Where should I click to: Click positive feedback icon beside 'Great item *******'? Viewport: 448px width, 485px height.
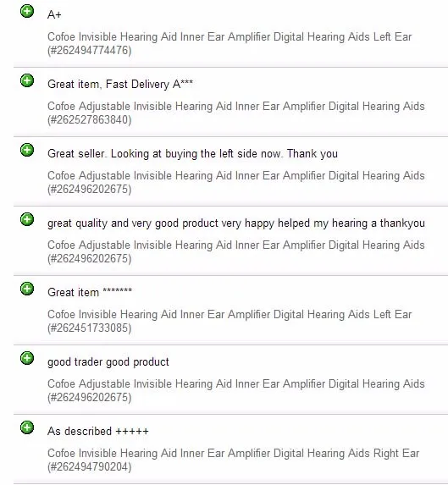27,289
